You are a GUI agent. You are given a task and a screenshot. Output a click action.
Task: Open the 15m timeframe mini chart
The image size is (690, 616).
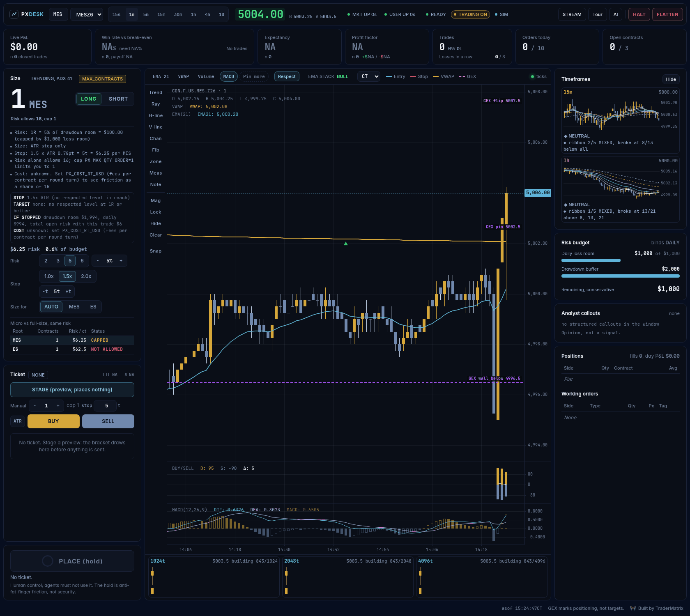point(620,121)
